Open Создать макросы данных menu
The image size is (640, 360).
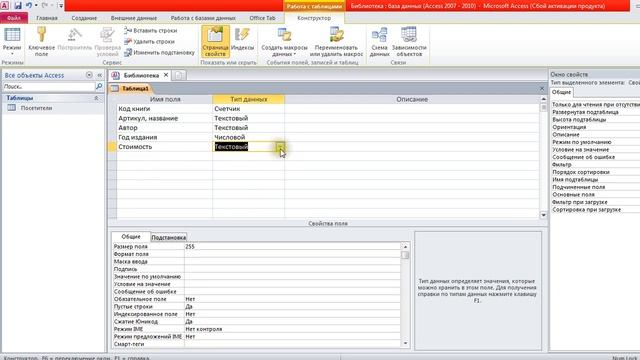284,42
